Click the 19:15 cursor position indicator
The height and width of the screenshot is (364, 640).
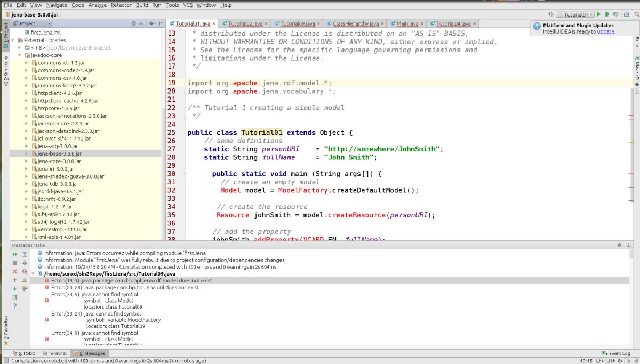click(x=585, y=361)
